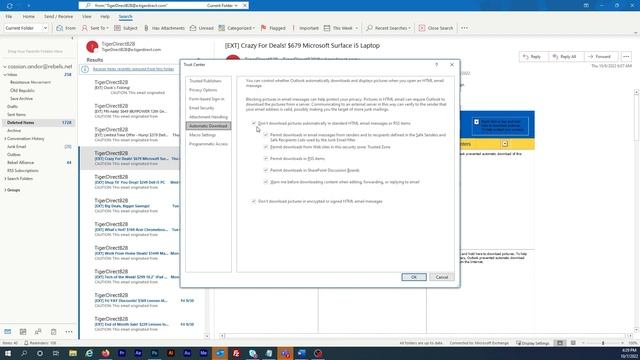Open Word from the taskbar
This screenshot has height=360, width=640.
coord(302,353)
